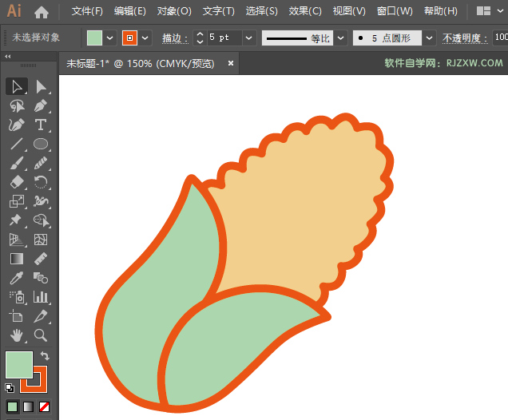Pick the Eraser tool

(17, 183)
